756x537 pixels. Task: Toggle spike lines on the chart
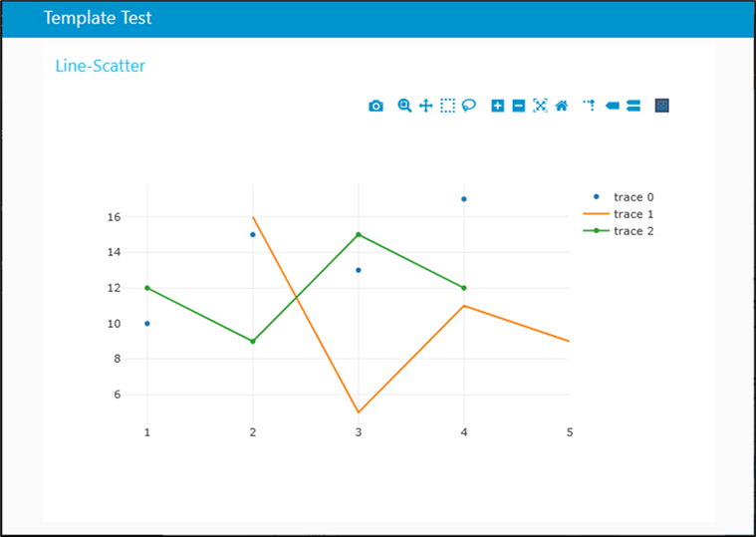click(590, 106)
